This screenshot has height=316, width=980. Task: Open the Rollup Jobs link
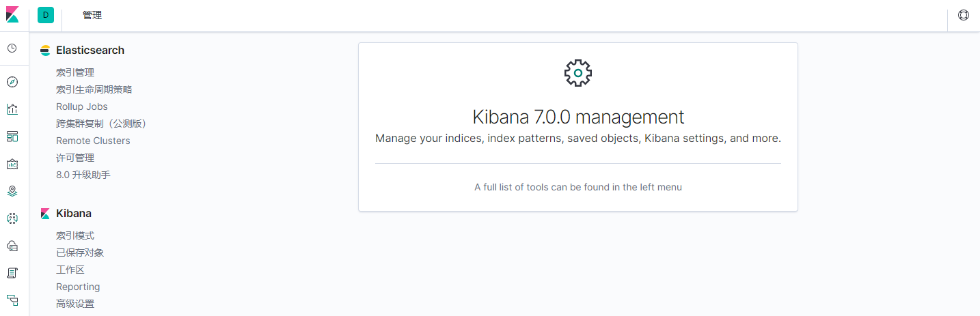tap(82, 106)
